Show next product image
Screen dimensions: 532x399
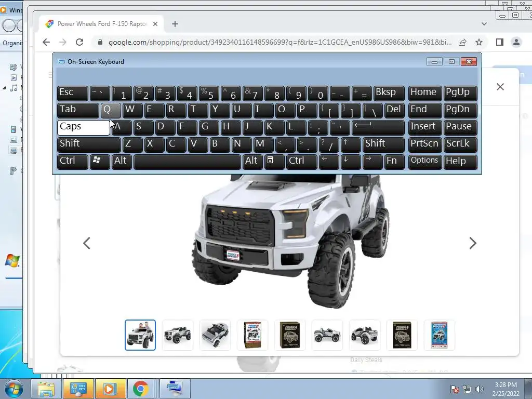473,243
